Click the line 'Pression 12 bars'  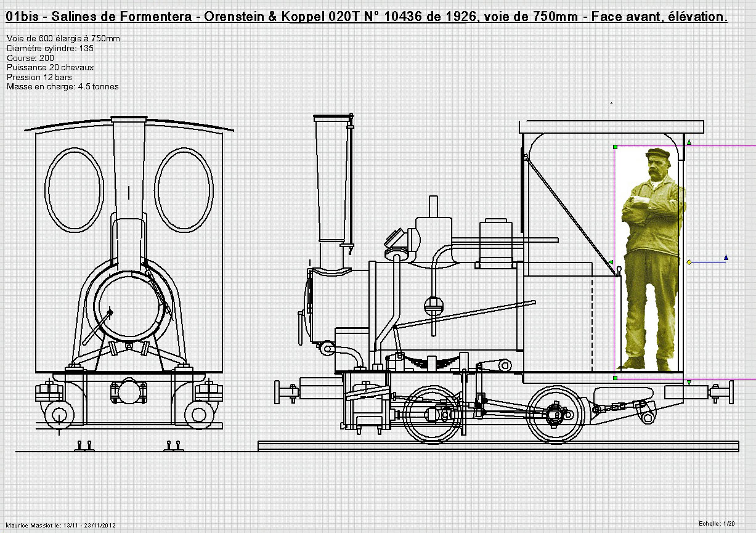click(39, 77)
